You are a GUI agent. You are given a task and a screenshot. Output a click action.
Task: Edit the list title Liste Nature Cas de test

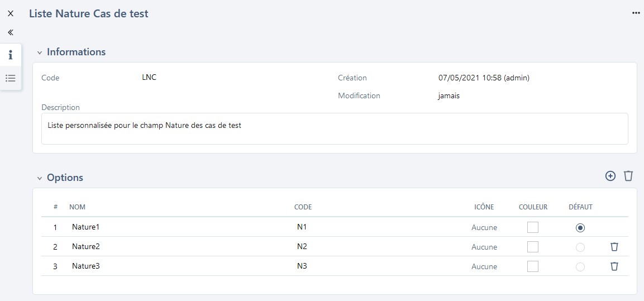pyautogui.click(x=89, y=13)
